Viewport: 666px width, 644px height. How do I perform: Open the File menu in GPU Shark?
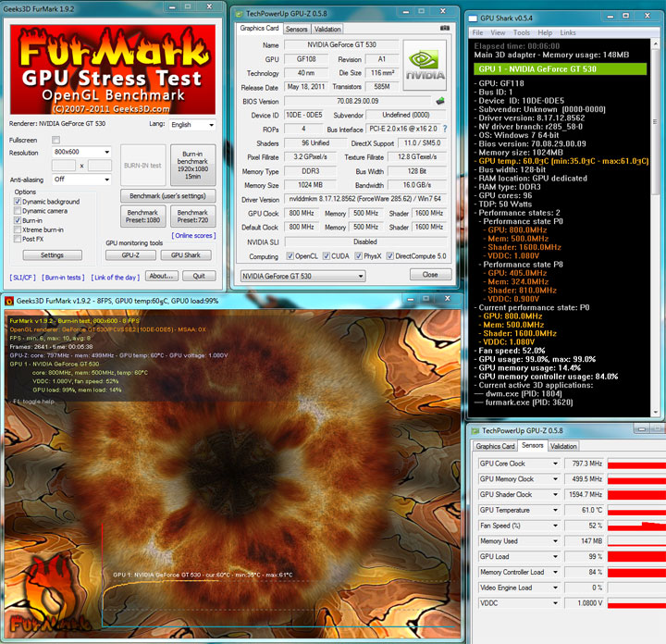(477, 32)
